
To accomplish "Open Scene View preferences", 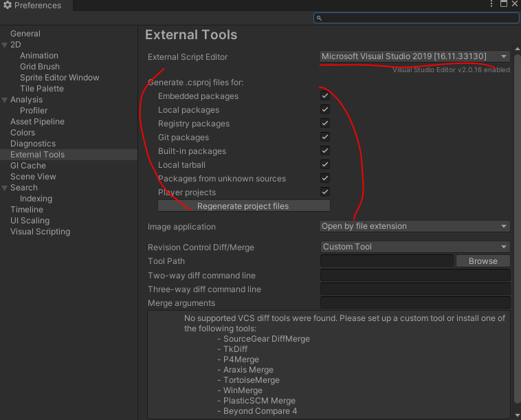I will click(33, 177).
